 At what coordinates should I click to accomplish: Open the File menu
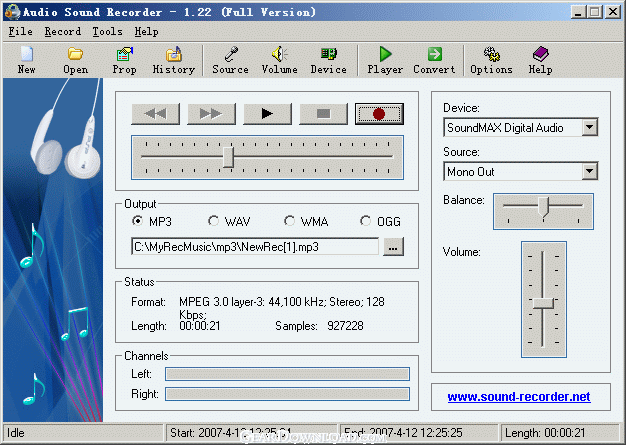pyautogui.click(x=20, y=32)
